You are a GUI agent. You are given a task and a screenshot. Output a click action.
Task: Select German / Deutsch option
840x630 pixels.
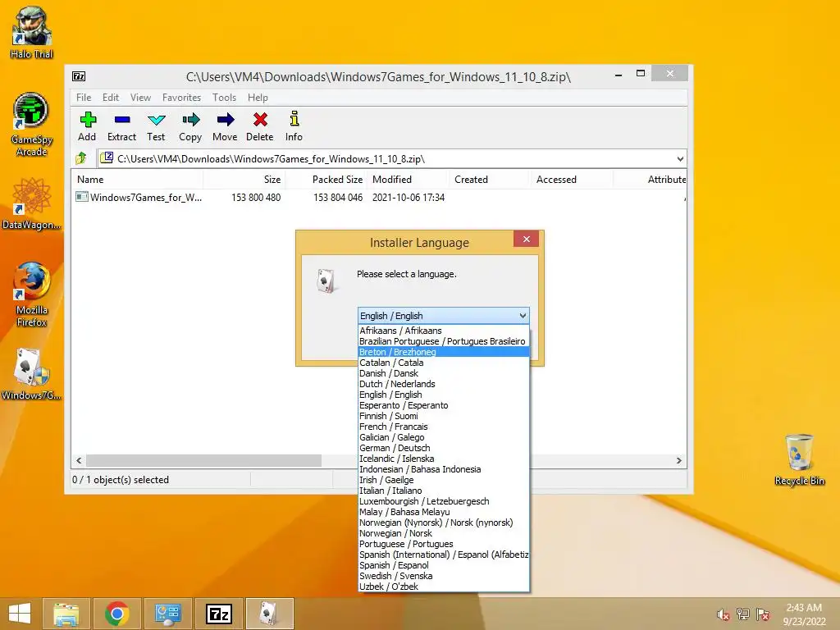(444, 448)
